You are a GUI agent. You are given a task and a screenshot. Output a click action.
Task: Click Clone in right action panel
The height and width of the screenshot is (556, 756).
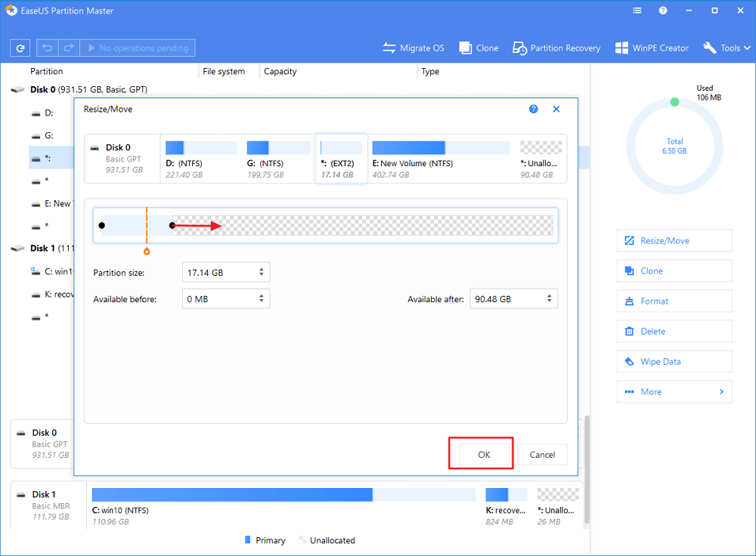click(674, 270)
